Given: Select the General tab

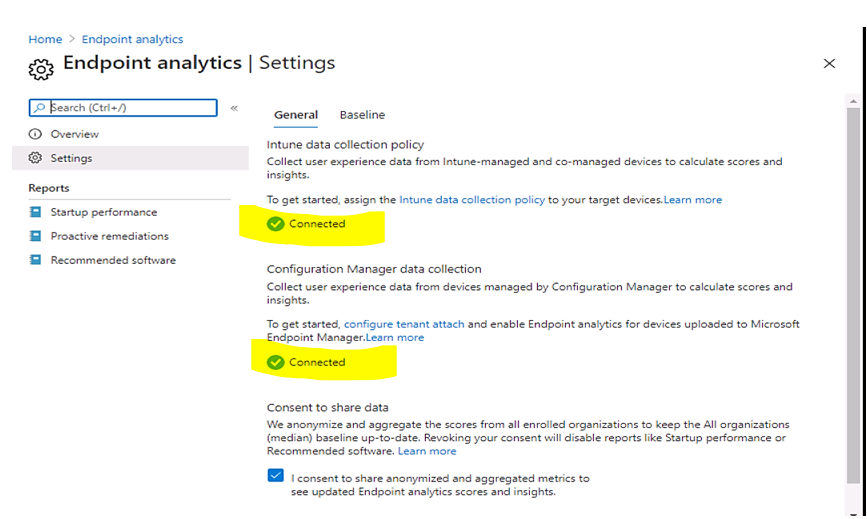Looking at the screenshot, I should click(x=296, y=115).
